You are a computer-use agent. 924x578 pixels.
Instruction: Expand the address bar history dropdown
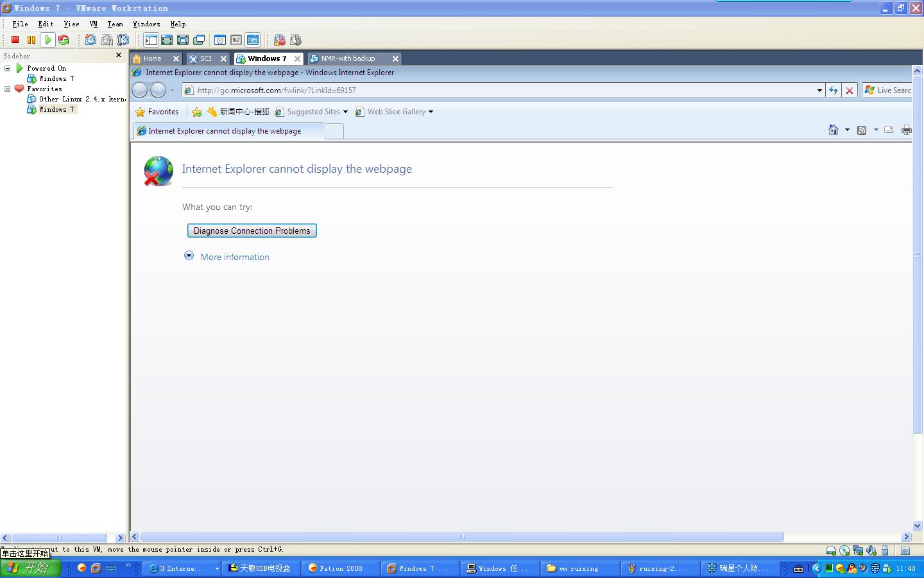pyautogui.click(x=819, y=91)
